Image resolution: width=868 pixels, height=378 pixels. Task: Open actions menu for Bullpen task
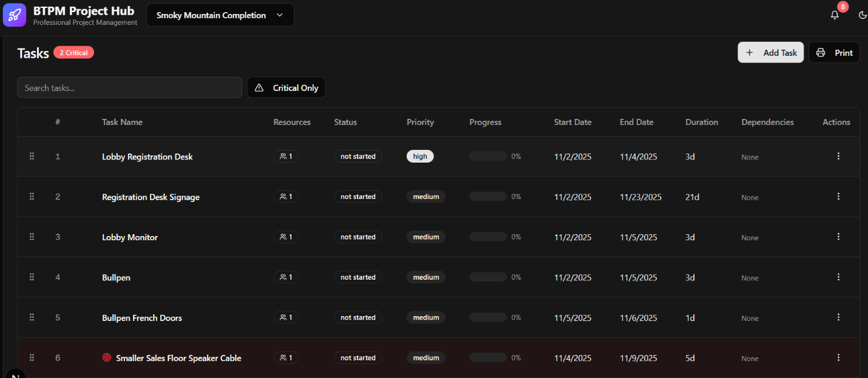point(838,277)
